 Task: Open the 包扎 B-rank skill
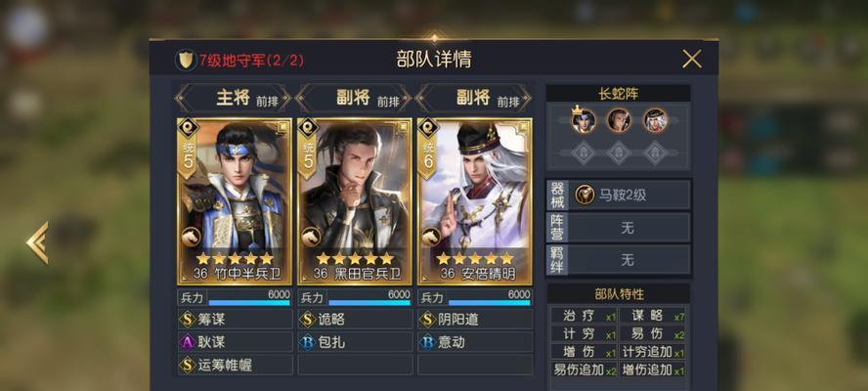pyautogui.click(x=356, y=342)
